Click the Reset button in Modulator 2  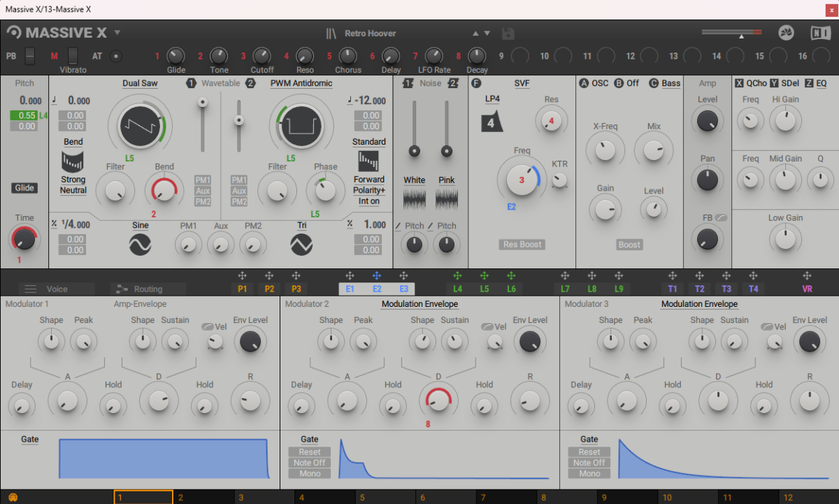pyautogui.click(x=310, y=452)
